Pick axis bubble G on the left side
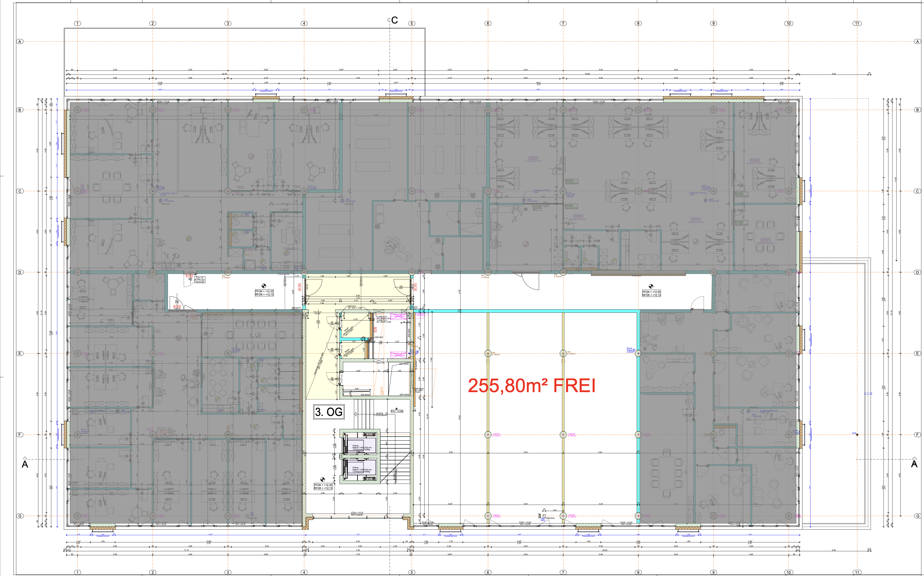 pos(20,516)
